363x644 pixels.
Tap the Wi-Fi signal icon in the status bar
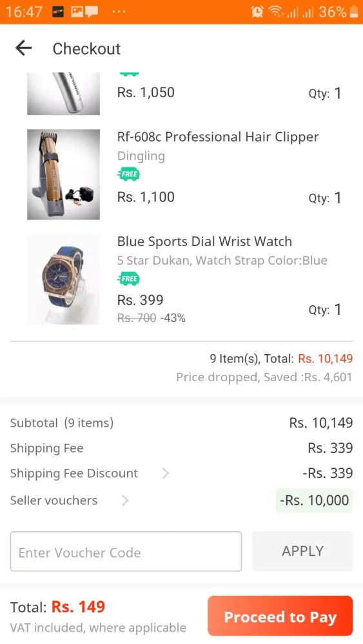[x=275, y=12]
